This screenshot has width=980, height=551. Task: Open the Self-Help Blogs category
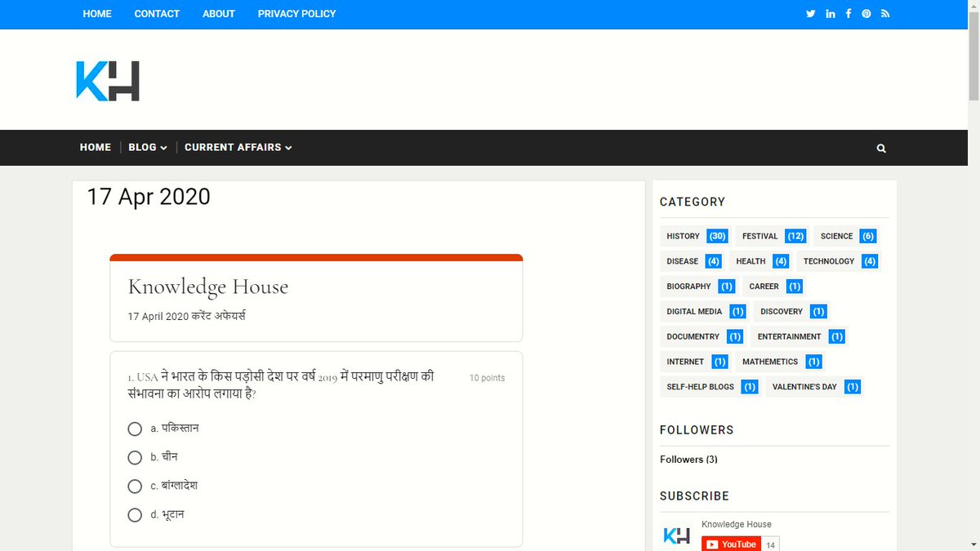pos(710,387)
